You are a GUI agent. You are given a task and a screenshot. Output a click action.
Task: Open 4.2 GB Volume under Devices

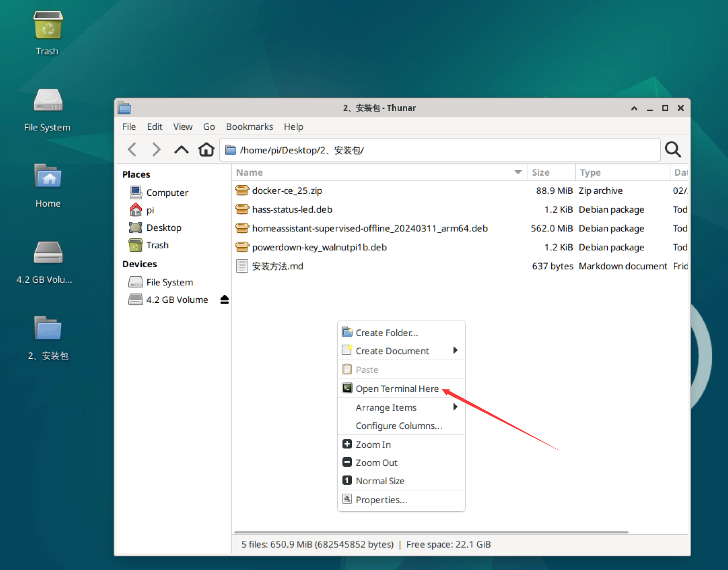(x=177, y=300)
